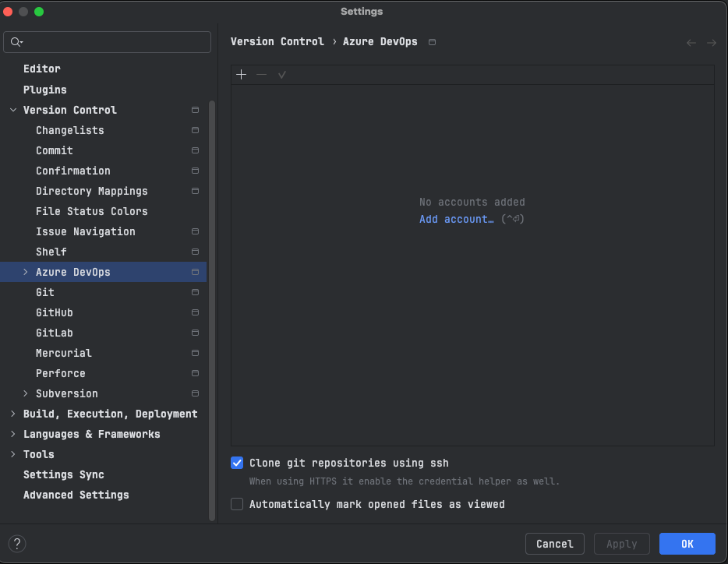Screen dimensions: 728x564
Task: Click the Apply button
Action: point(621,544)
